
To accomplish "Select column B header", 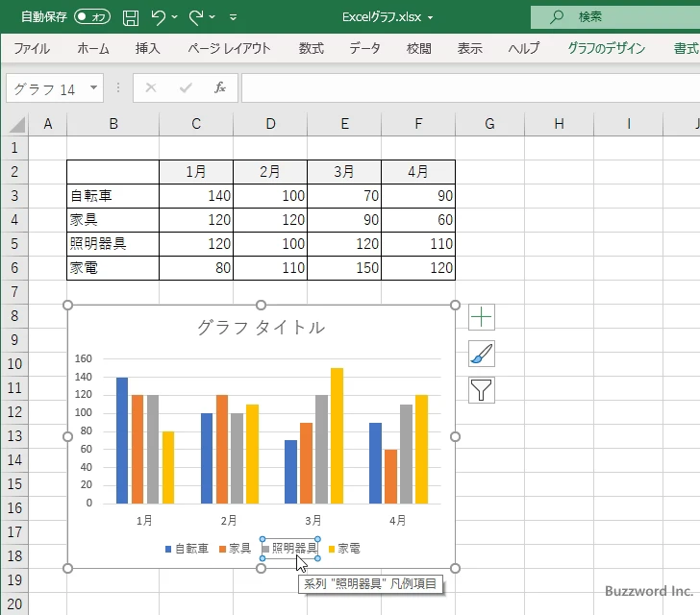I will [112, 124].
